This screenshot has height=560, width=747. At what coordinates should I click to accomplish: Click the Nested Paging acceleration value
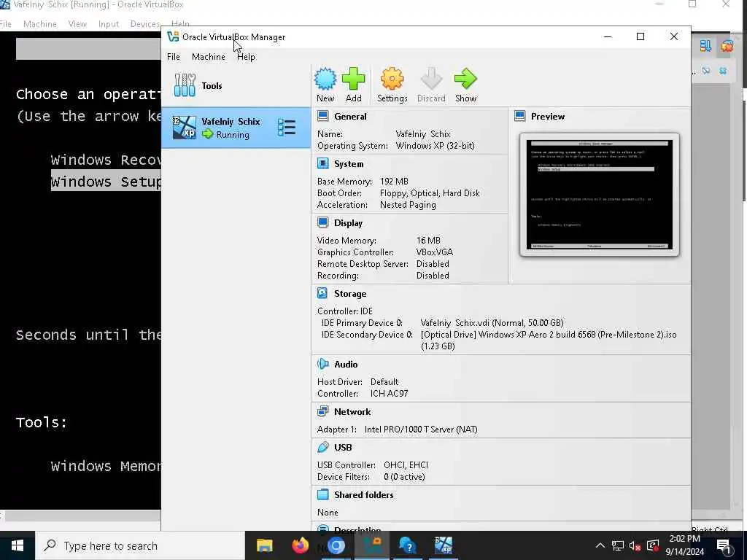pos(408,205)
